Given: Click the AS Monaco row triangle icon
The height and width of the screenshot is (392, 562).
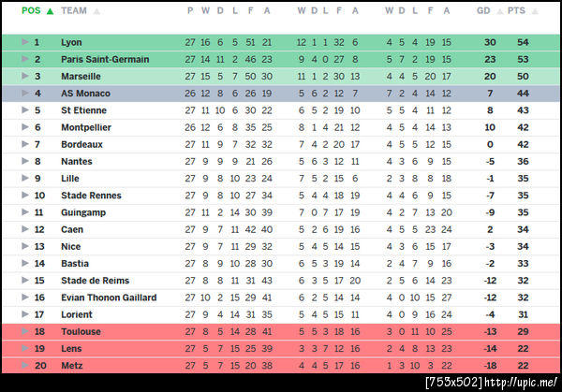Looking at the screenshot, I should 26,94.
